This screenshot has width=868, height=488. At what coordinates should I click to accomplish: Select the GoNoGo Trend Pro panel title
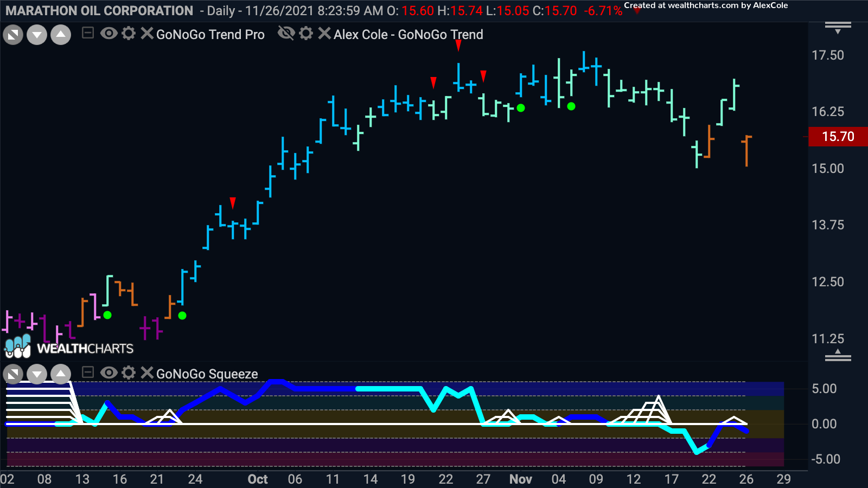(x=209, y=34)
